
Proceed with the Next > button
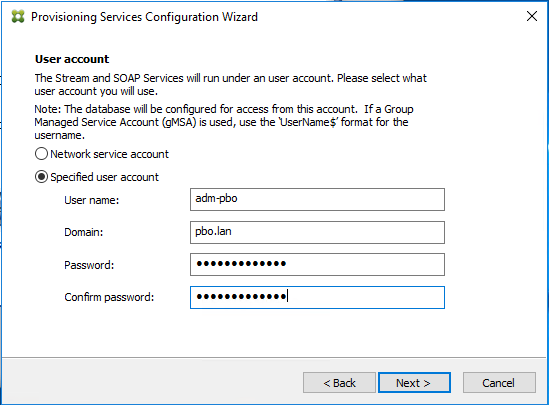[x=414, y=383]
